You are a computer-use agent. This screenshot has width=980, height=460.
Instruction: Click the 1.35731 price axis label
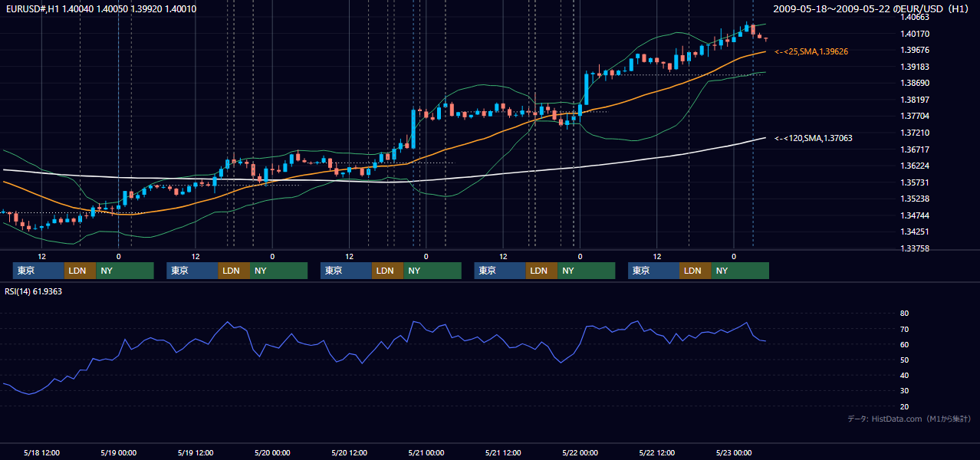click(x=914, y=182)
